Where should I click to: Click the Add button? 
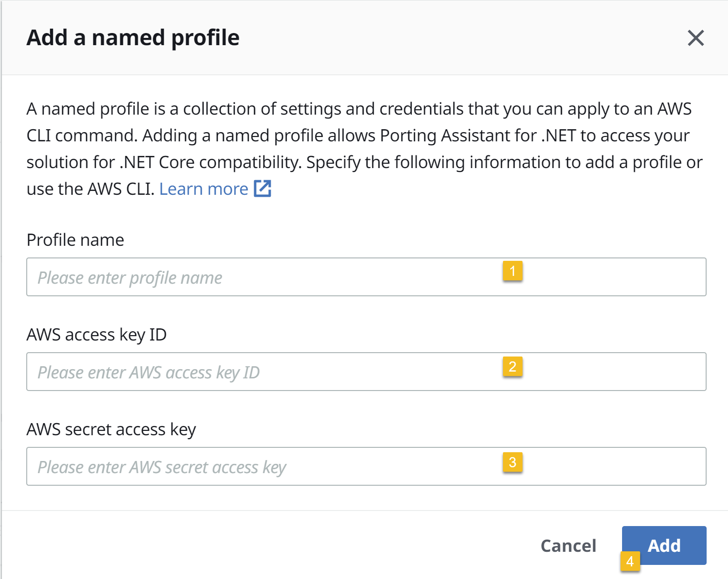coord(664,545)
